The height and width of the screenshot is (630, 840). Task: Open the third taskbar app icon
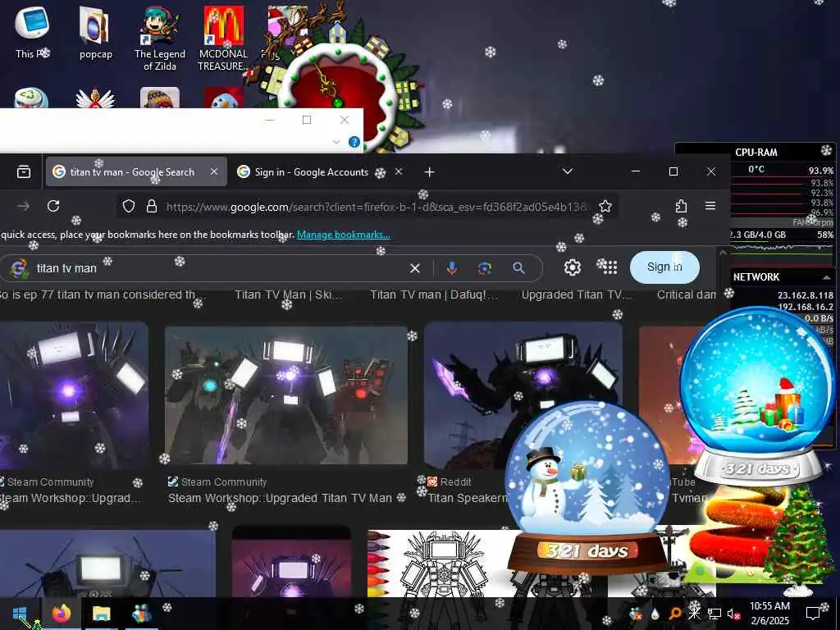141,614
